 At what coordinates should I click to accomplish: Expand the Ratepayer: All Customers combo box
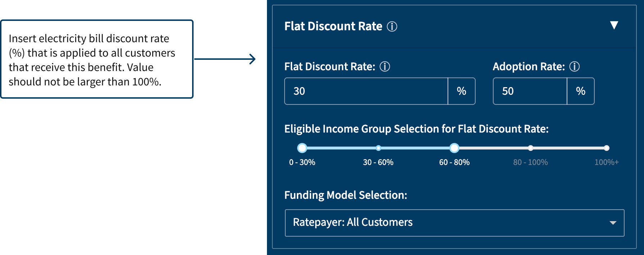click(454, 223)
